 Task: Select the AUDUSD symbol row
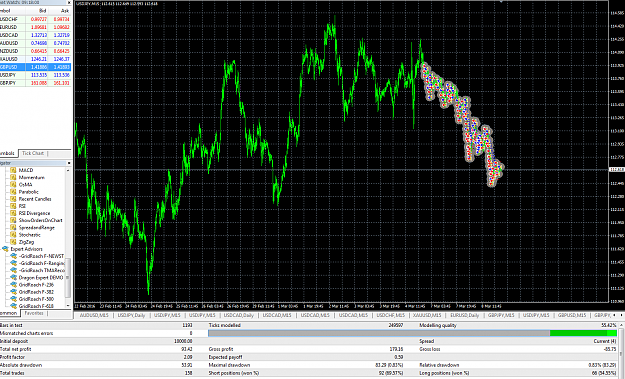point(35,43)
